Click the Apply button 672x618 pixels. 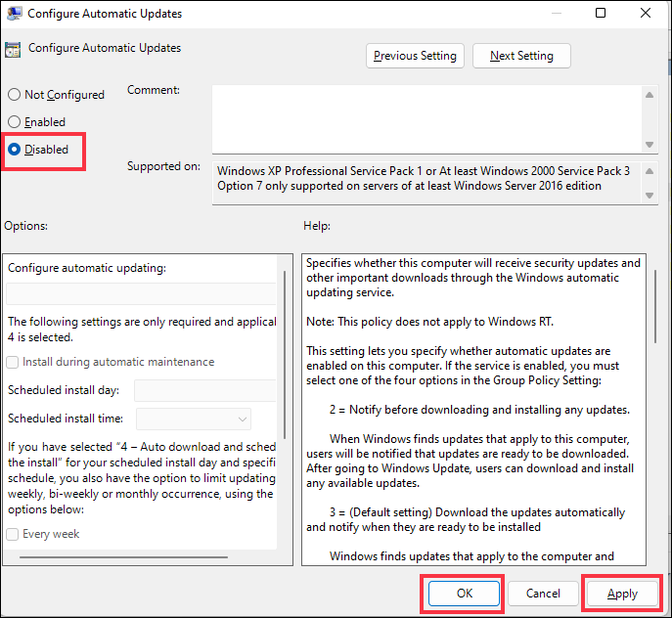click(622, 594)
